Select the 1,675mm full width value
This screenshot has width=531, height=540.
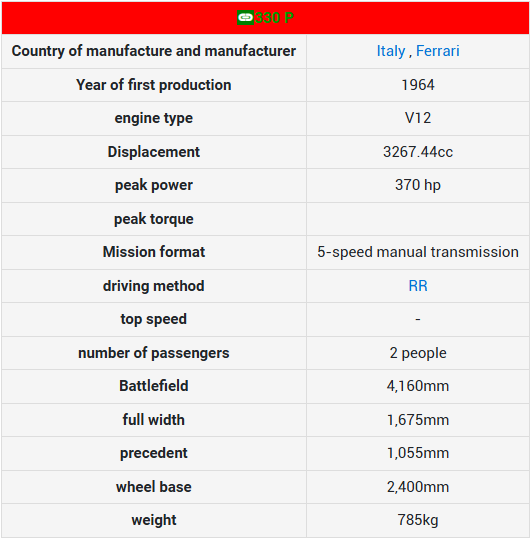pos(418,420)
